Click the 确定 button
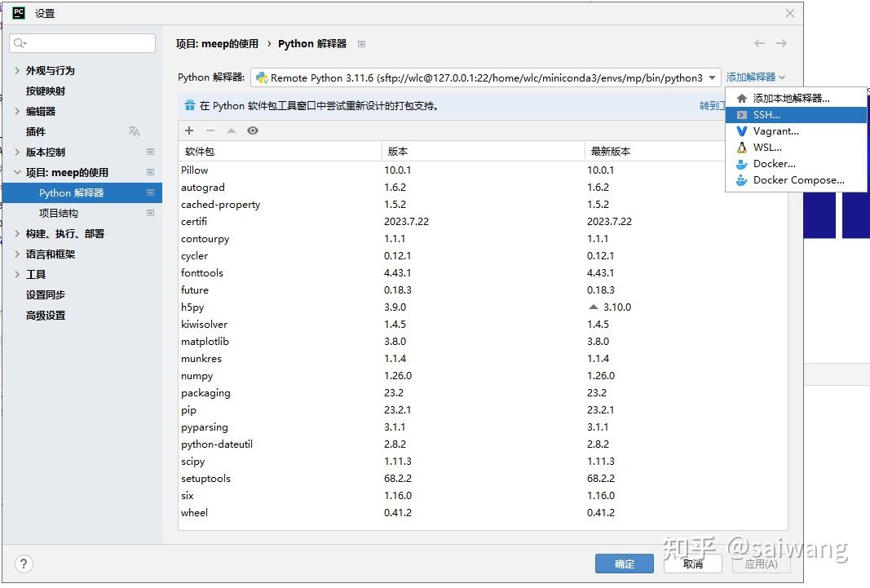Screen dimensions: 870x588 [x=624, y=563]
